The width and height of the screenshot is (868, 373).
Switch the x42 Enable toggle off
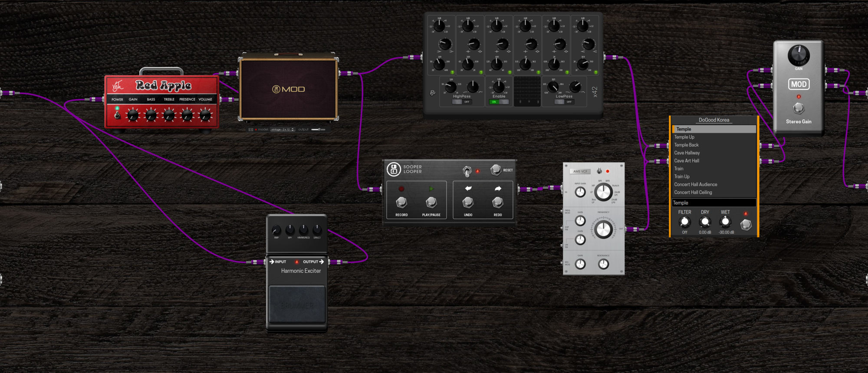click(x=499, y=102)
